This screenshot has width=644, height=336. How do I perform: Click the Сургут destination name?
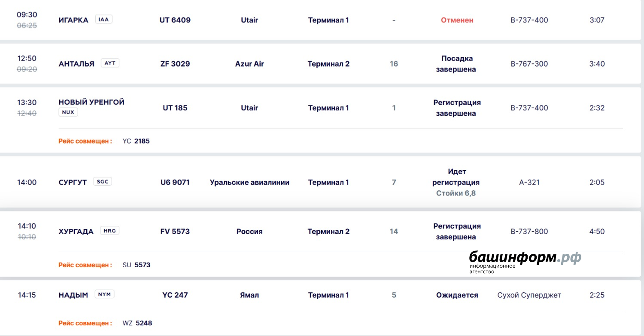pyautogui.click(x=73, y=182)
